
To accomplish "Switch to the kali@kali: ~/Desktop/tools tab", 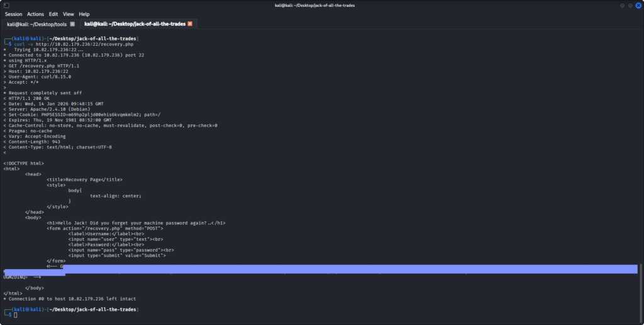I will pos(37,24).
